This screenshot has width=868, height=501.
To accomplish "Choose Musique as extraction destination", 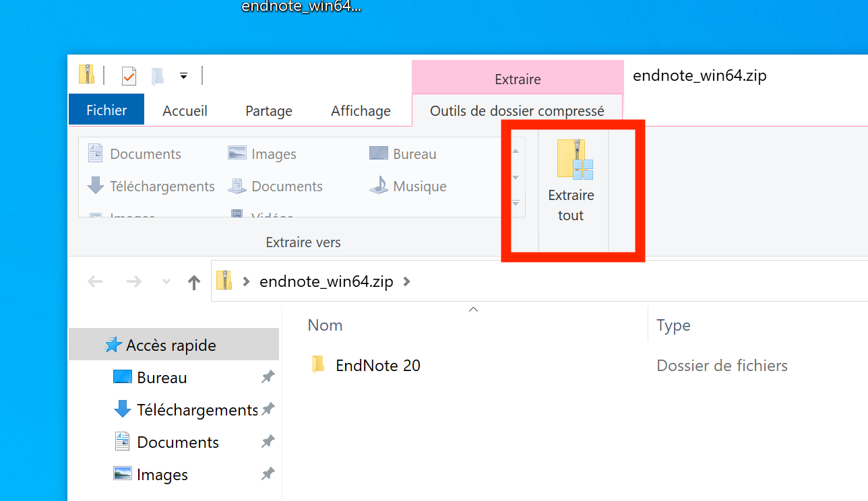I will 408,187.
